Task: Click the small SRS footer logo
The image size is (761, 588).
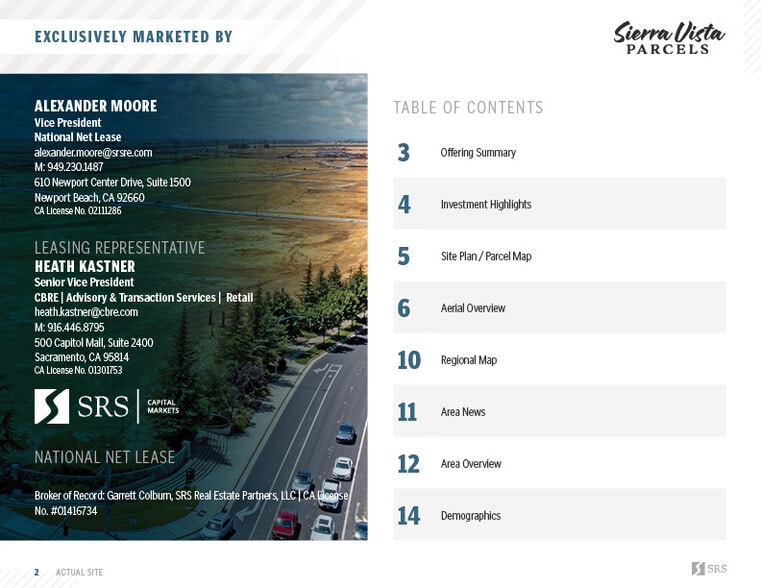Action: (709, 569)
